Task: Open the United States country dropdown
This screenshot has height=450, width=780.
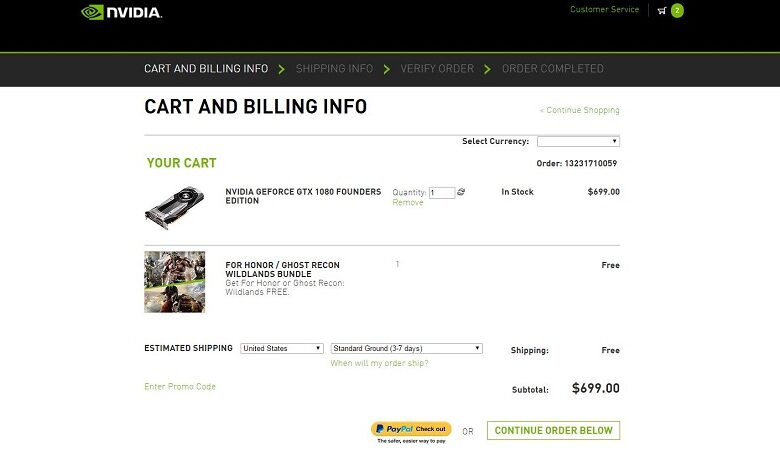Action: click(x=282, y=349)
